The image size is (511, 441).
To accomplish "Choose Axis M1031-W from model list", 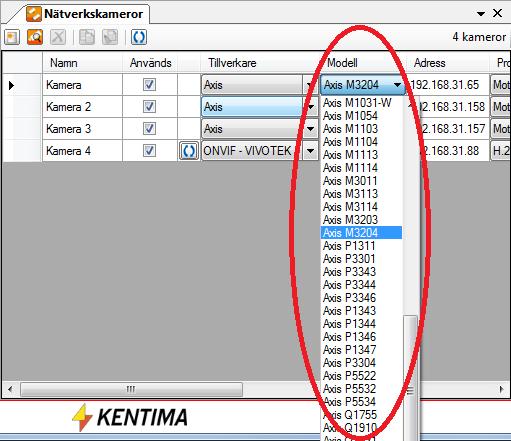I will pos(361,103).
